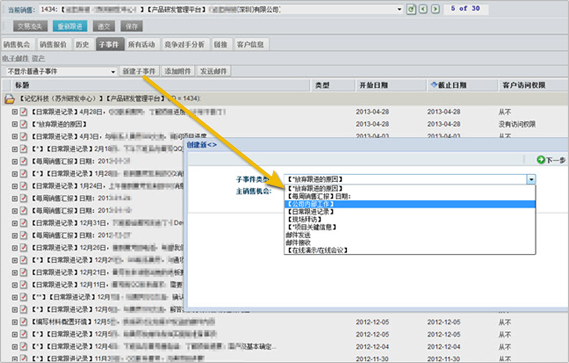Choose 每周销售汇报 in the dropdown list

tap(410, 196)
